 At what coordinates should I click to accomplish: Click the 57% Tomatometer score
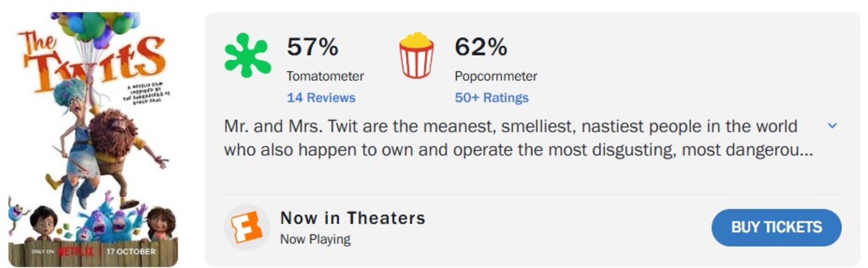pyautogui.click(x=312, y=47)
